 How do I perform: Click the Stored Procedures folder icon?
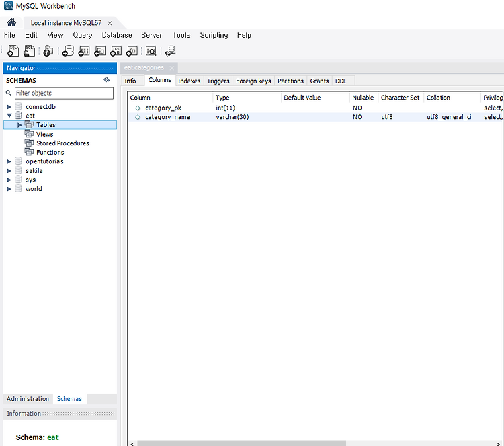pyautogui.click(x=30, y=143)
